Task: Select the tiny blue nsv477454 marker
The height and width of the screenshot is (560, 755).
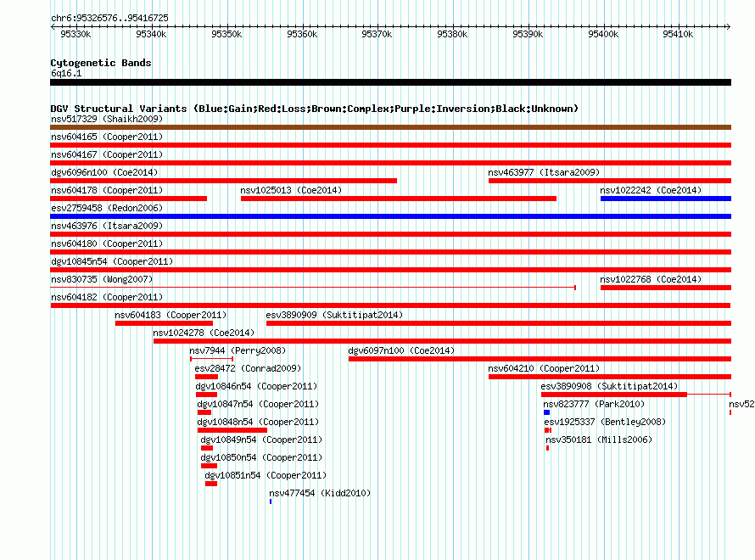Action: [x=271, y=501]
